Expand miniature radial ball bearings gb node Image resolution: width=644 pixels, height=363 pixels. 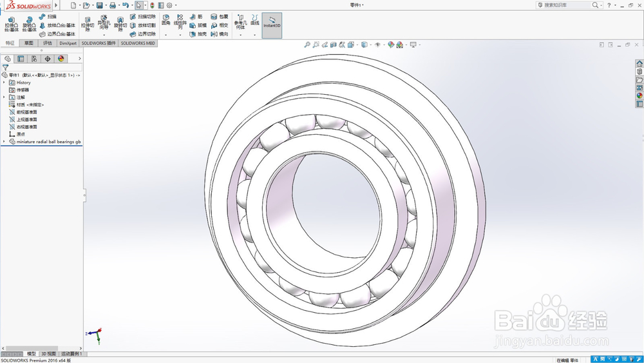coord(4,142)
